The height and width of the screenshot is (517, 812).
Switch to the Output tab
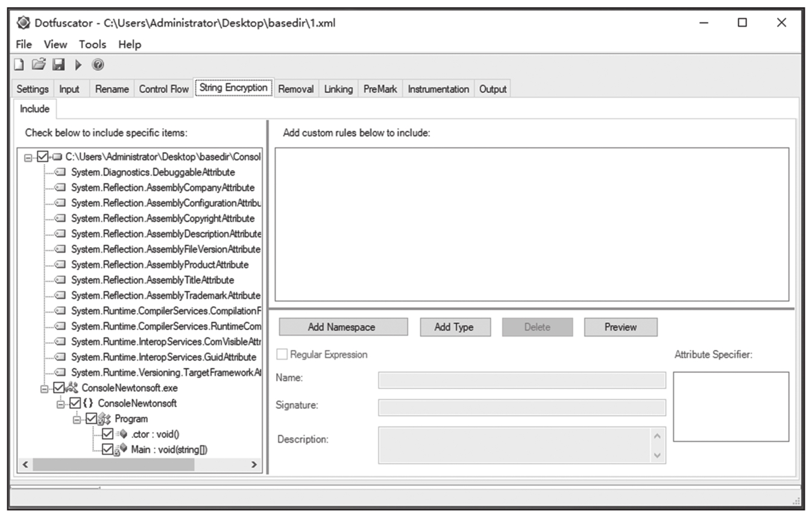point(493,89)
